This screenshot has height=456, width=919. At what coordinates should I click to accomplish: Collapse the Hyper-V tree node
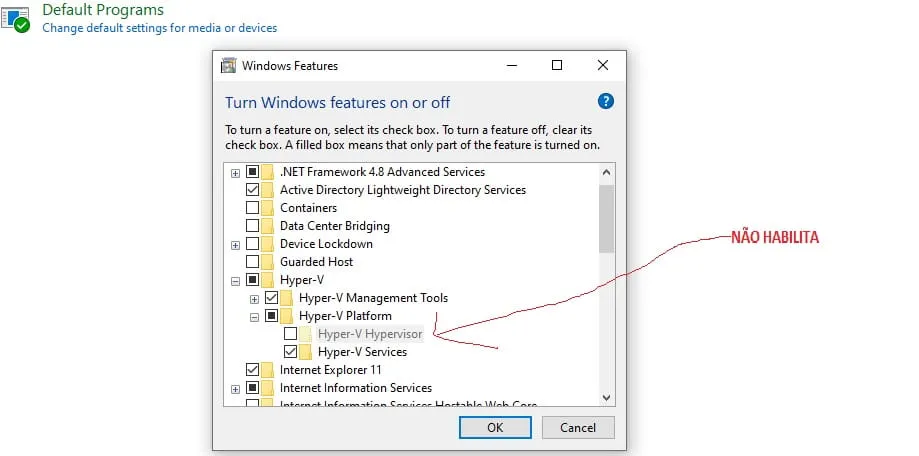pos(236,280)
